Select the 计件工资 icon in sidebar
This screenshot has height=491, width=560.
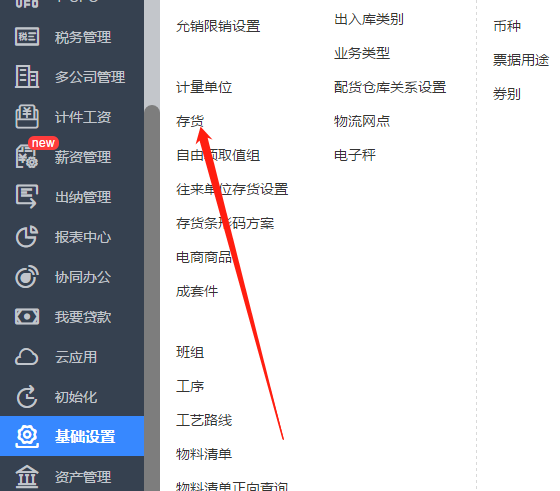click(x=27, y=116)
